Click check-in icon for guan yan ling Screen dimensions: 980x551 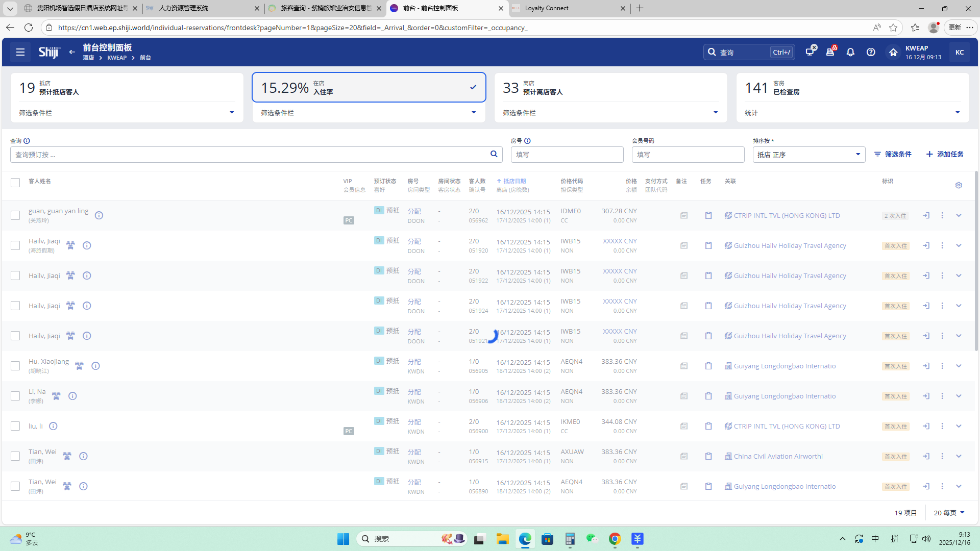926,215
